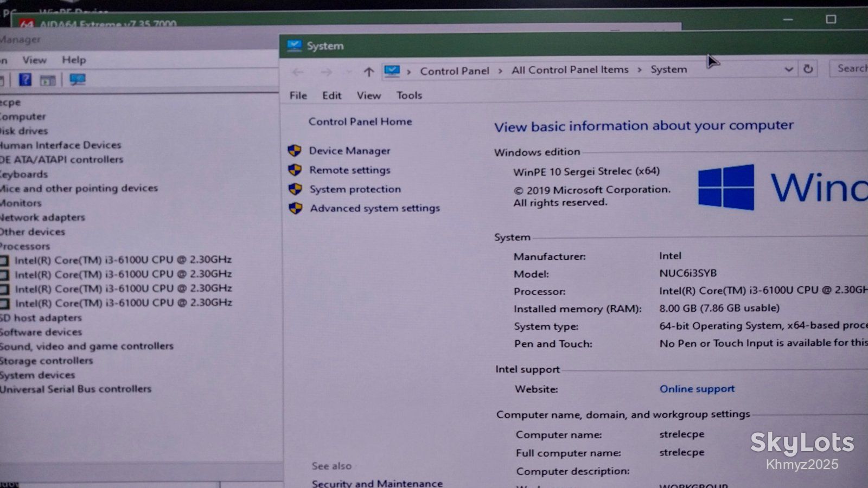Select Network adapters in device tree
Screen dimensions: 868x488
(x=42, y=217)
